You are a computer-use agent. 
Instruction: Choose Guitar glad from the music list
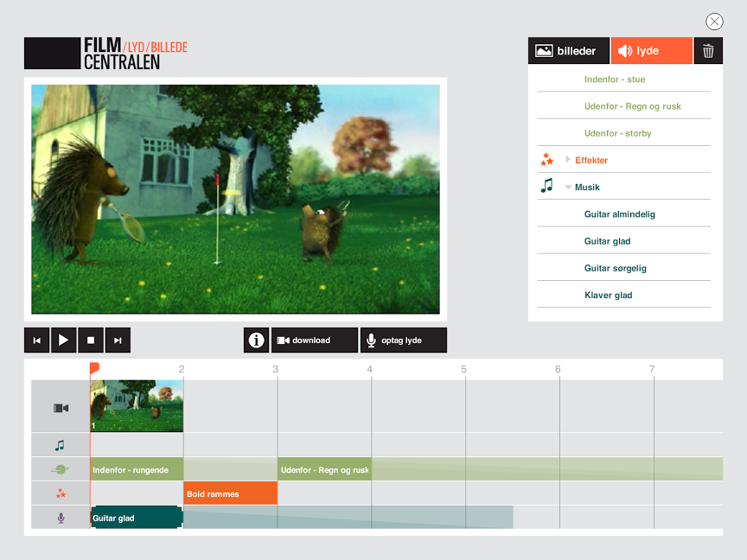pos(608,241)
